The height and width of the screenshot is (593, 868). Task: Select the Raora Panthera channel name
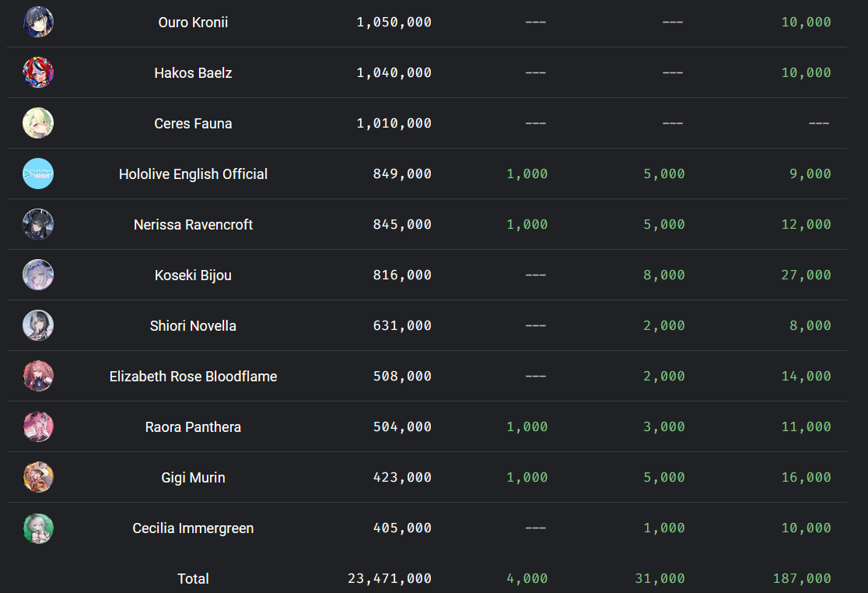tap(193, 427)
